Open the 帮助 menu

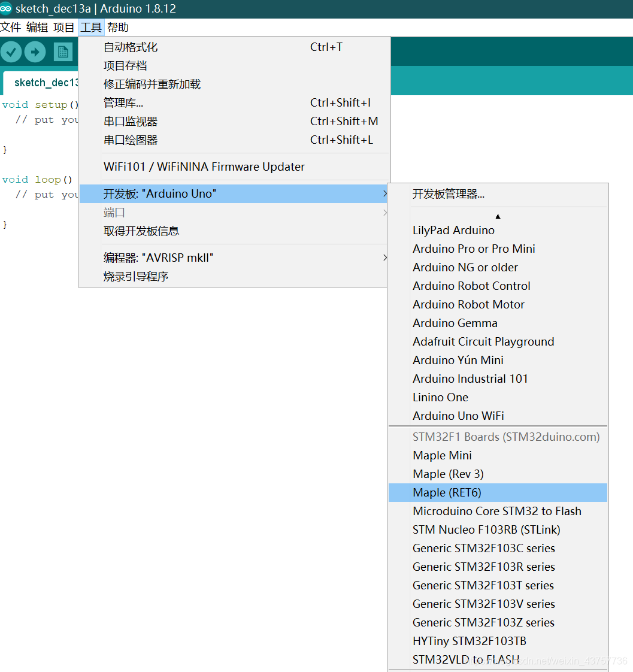[117, 27]
